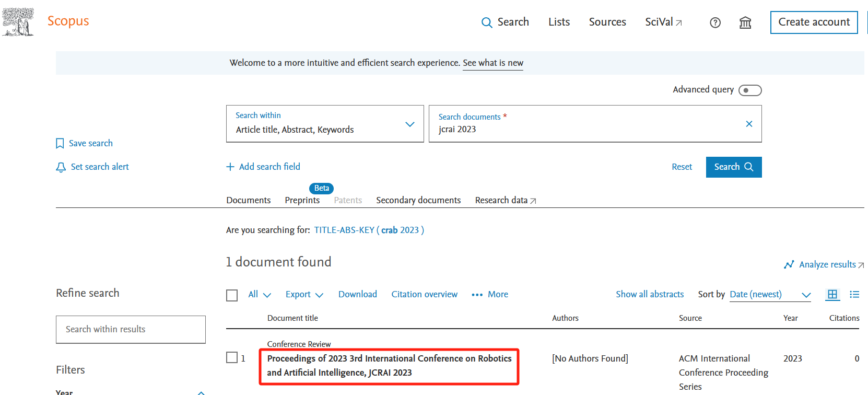Click the Save search bookmark icon
The height and width of the screenshot is (395, 868).
click(x=60, y=144)
